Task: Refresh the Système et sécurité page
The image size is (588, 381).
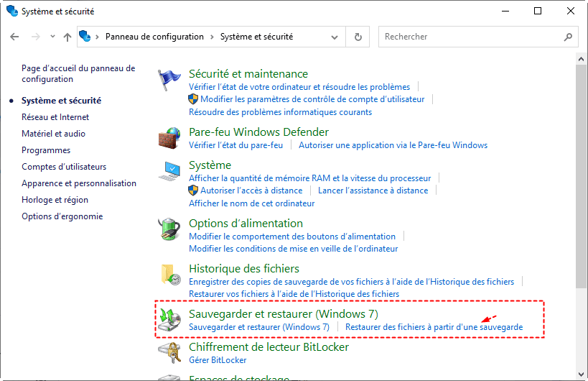Action: [358, 37]
